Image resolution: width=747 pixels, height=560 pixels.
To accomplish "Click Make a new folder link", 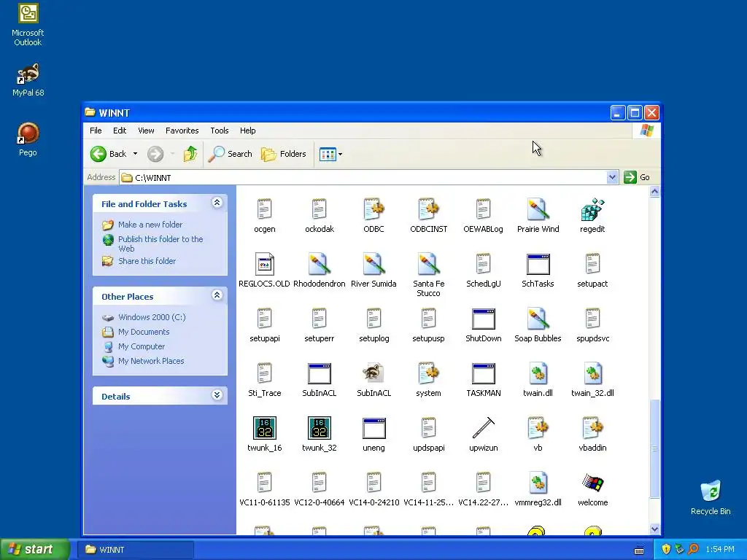I will (x=150, y=225).
